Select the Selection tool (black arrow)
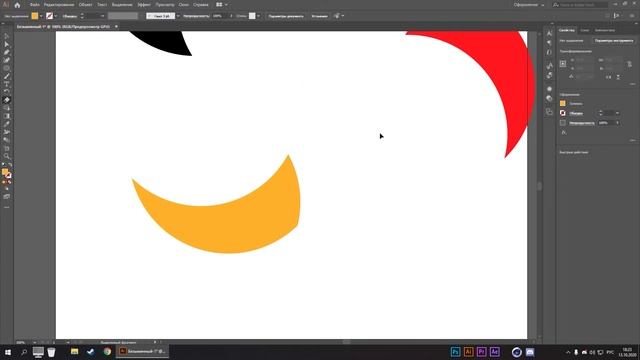Screen dimensions: 640x360 click(x=7, y=37)
